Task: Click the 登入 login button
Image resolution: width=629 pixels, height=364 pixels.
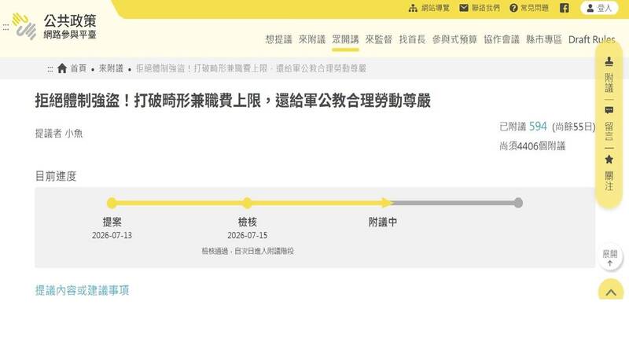Action: 599,8
